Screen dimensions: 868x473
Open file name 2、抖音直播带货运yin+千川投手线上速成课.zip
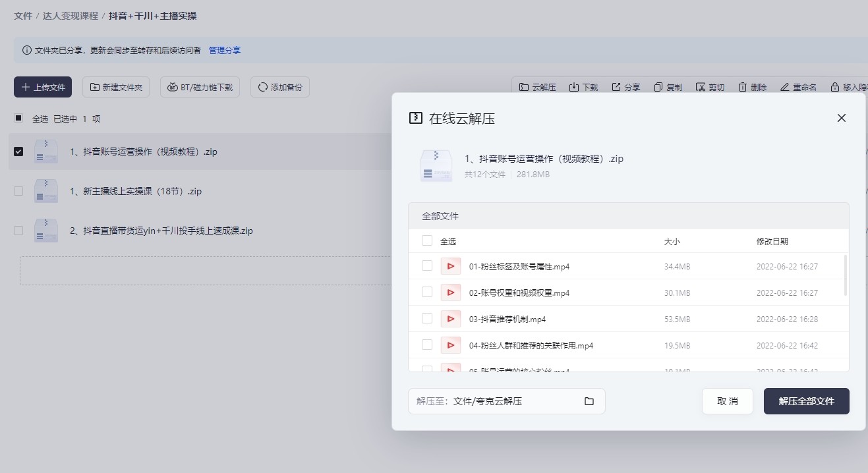pos(161,231)
